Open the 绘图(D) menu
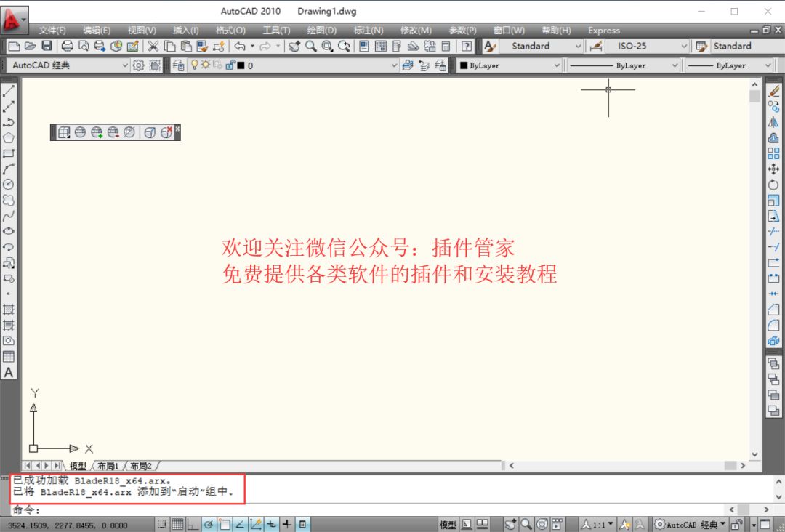 321,31
